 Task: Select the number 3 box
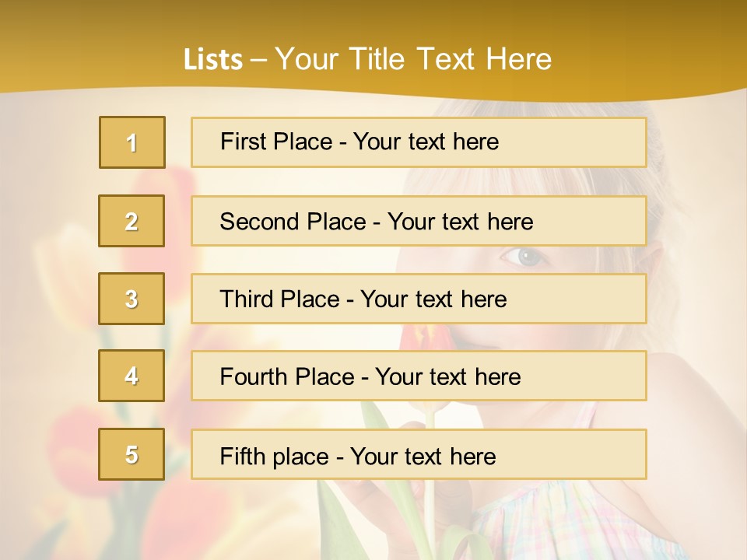pyautogui.click(x=132, y=299)
